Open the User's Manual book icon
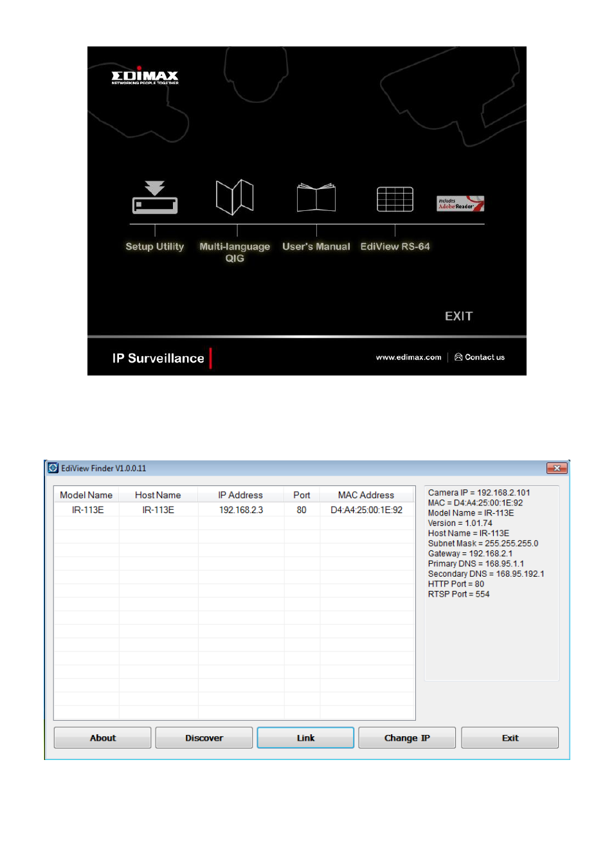The width and height of the screenshot is (614, 868). (x=316, y=197)
